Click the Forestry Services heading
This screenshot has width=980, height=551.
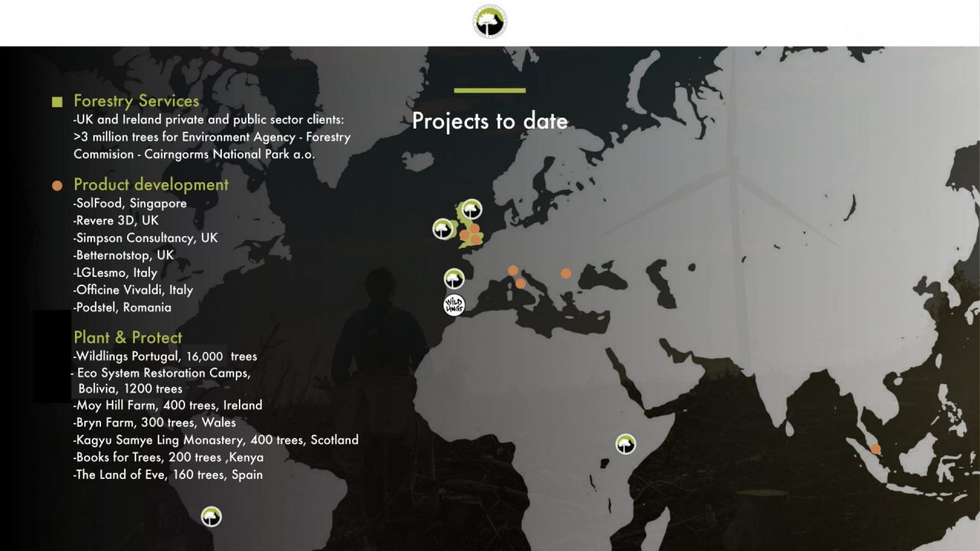[136, 101]
